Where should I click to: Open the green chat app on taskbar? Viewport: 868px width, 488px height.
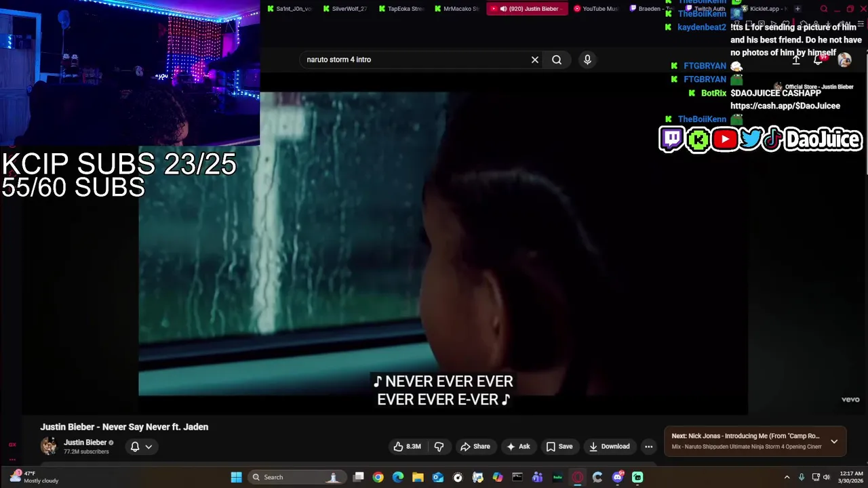pos(637,477)
